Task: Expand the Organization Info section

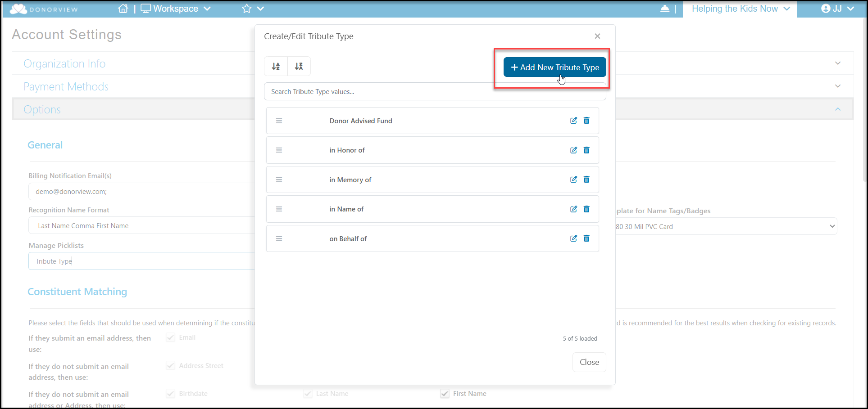Action: (x=64, y=63)
